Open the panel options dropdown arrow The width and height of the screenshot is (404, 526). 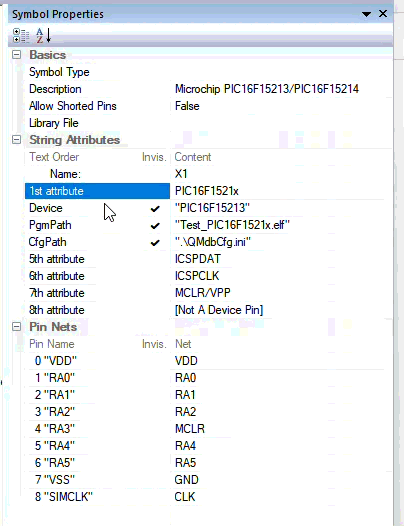366,14
